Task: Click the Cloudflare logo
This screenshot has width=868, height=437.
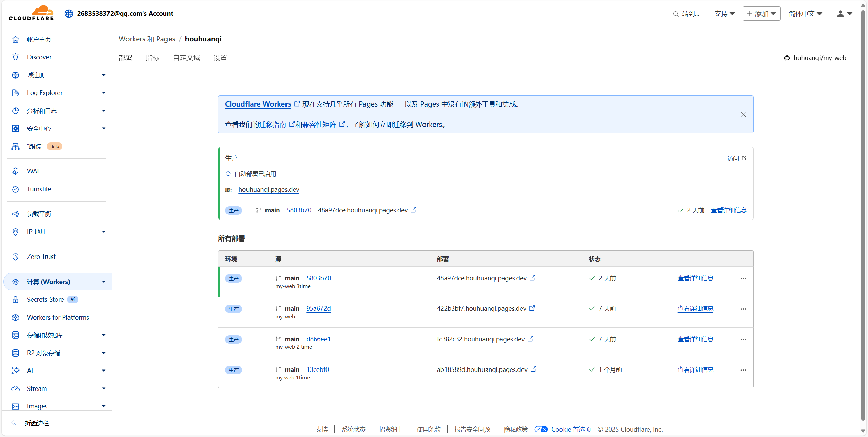Action: [31, 13]
